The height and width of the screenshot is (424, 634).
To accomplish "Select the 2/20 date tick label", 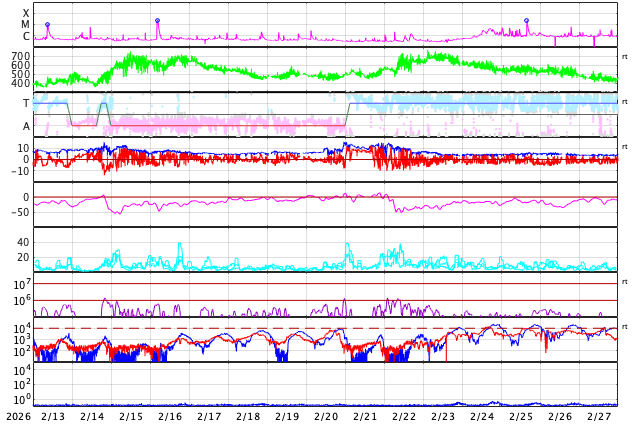I will (326, 416).
